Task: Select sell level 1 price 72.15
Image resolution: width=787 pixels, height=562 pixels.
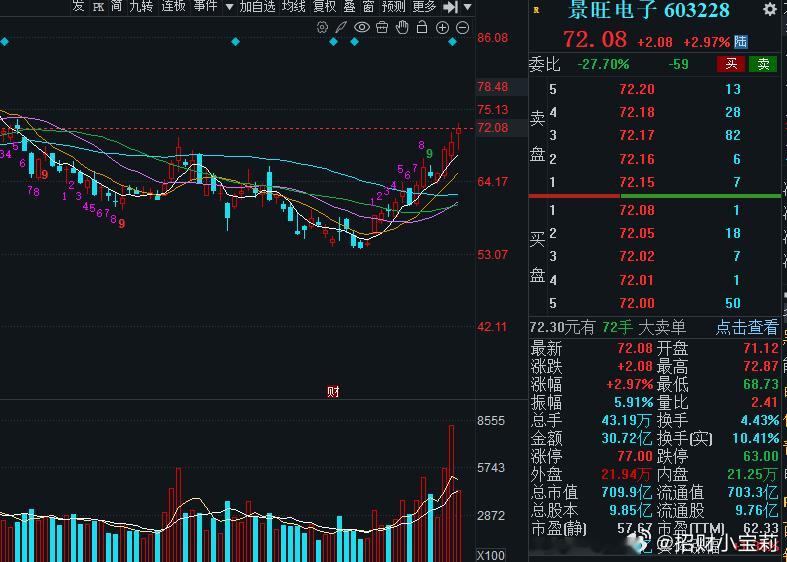Action: [x=637, y=182]
